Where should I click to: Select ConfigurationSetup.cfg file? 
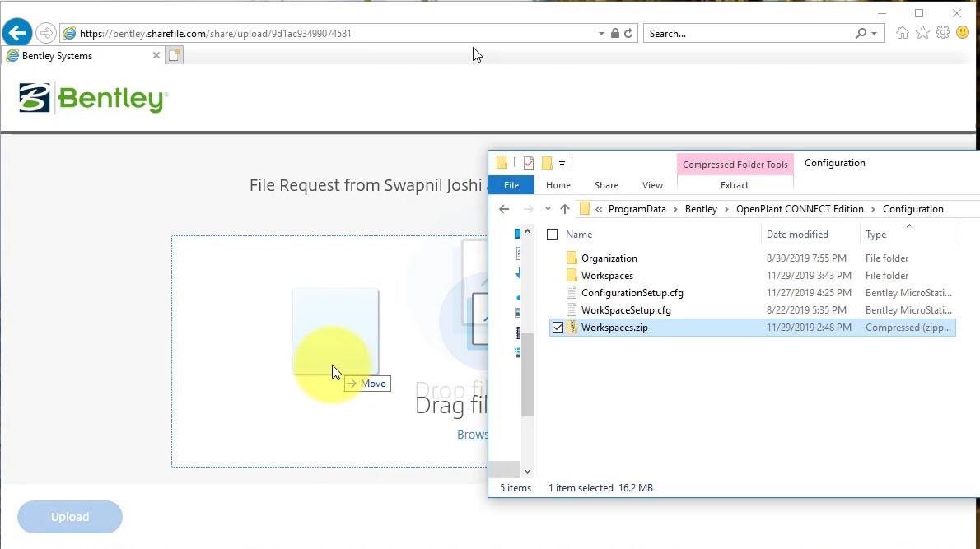point(632,293)
